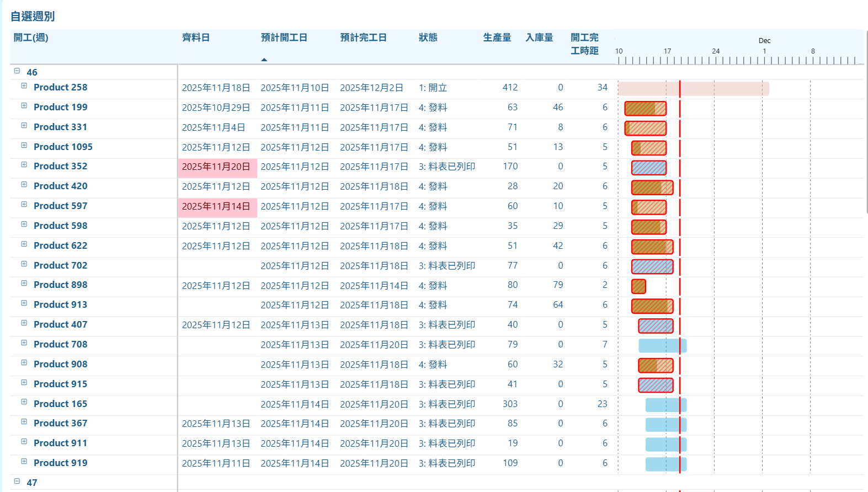
Task: Sort by 入庫量 column header
Action: point(539,38)
